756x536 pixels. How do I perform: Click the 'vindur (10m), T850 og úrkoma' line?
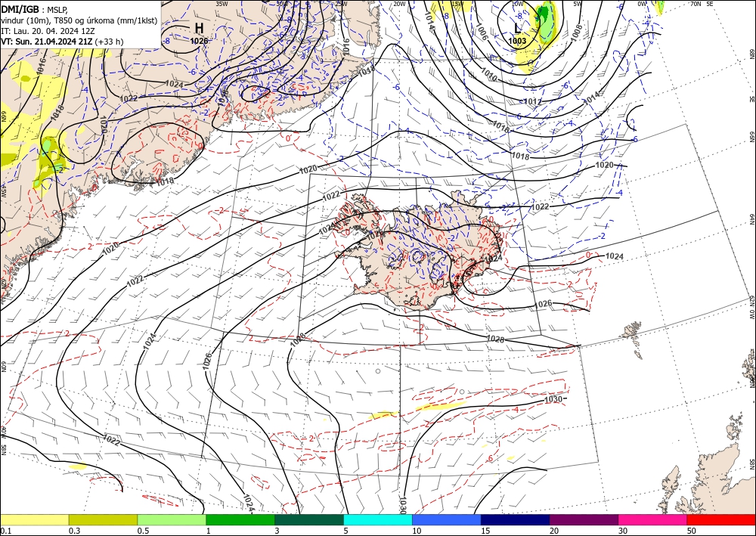pos(79,20)
